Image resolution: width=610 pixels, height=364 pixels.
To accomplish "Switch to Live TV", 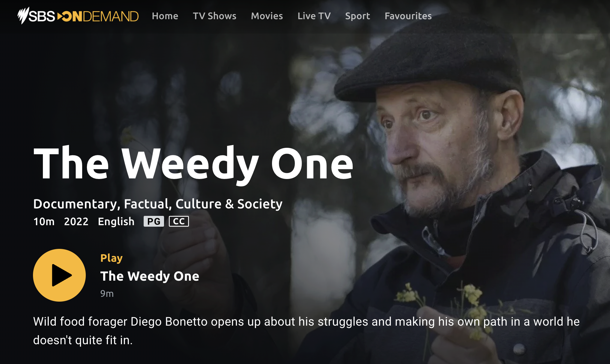I will (314, 16).
